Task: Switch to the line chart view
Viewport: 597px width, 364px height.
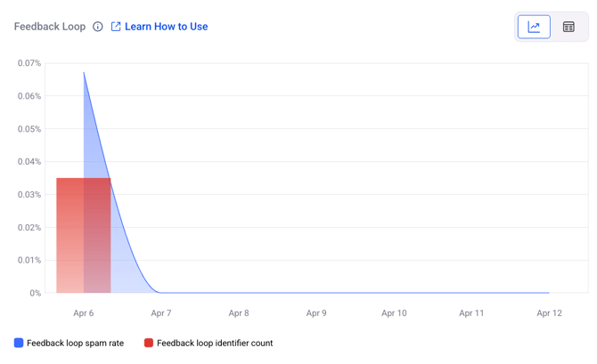Action: [534, 27]
